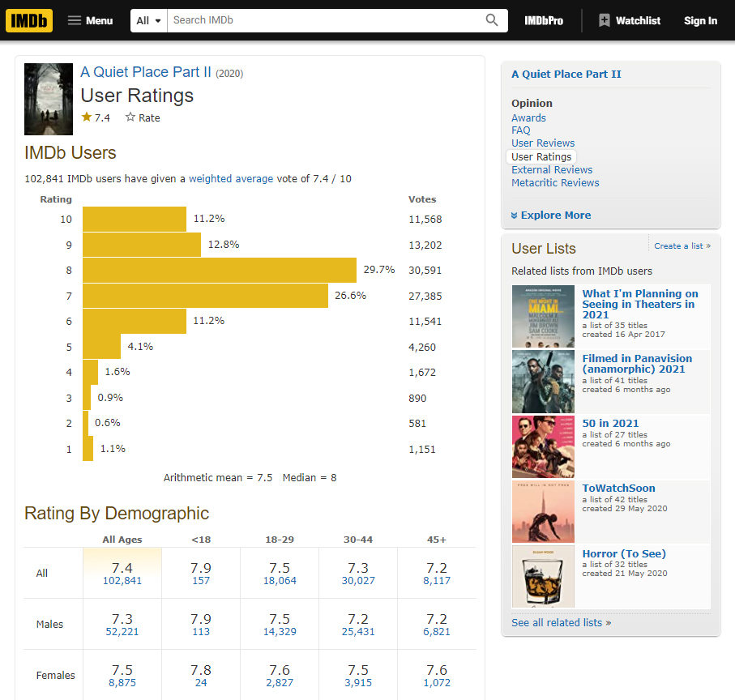
Task: Open Males 18-29 count 14,329
Action: coord(280,632)
